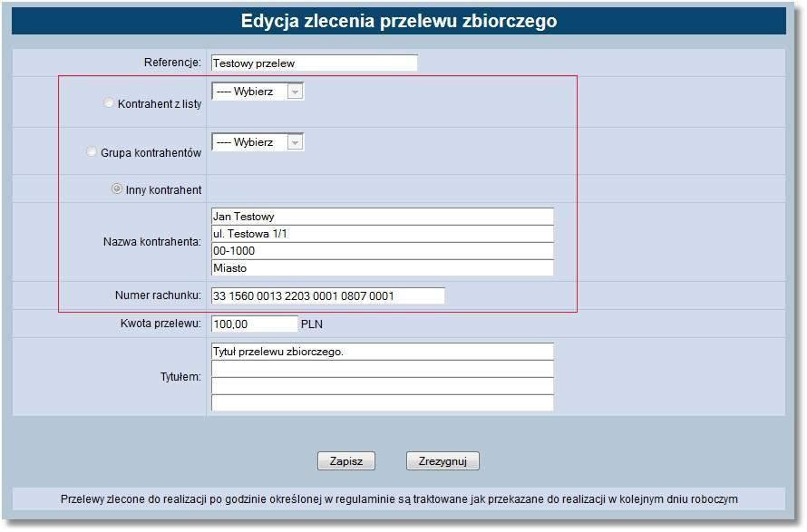The height and width of the screenshot is (532, 807).
Task: Click the city field containing Miasto
Action: point(383,268)
